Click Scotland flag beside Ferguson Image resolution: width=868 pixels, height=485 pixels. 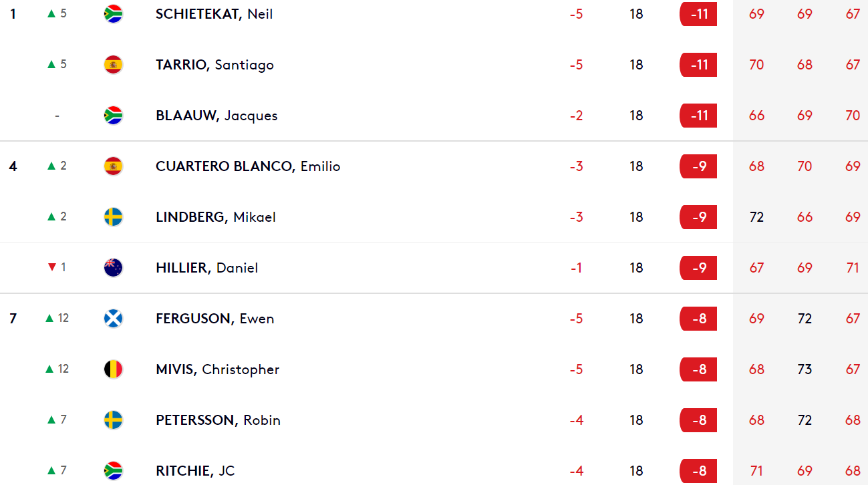coord(114,319)
